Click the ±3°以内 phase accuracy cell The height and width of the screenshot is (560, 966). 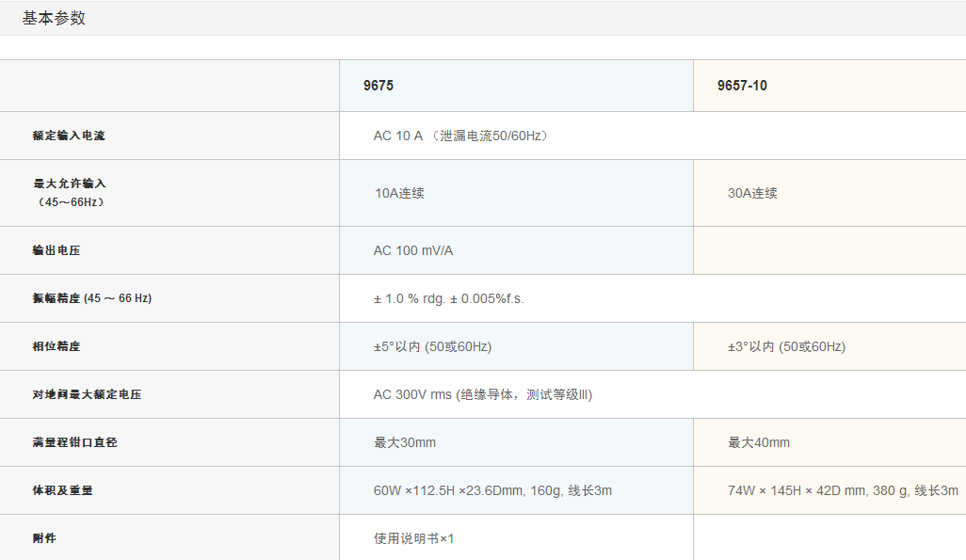786,346
